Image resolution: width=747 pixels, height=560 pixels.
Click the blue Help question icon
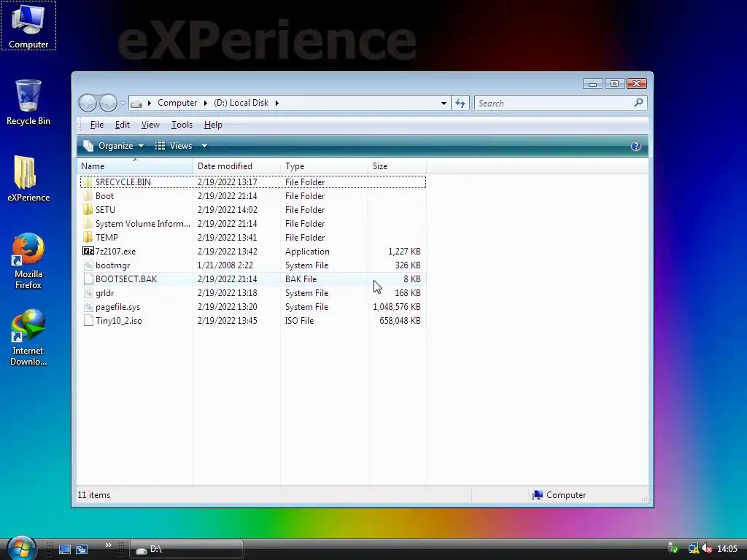(636, 146)
